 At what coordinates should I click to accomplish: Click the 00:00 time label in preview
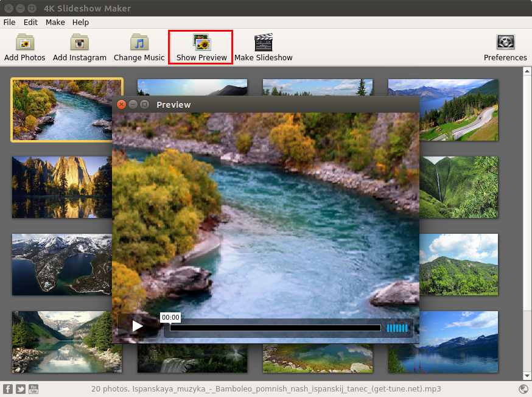coord(170,317)
